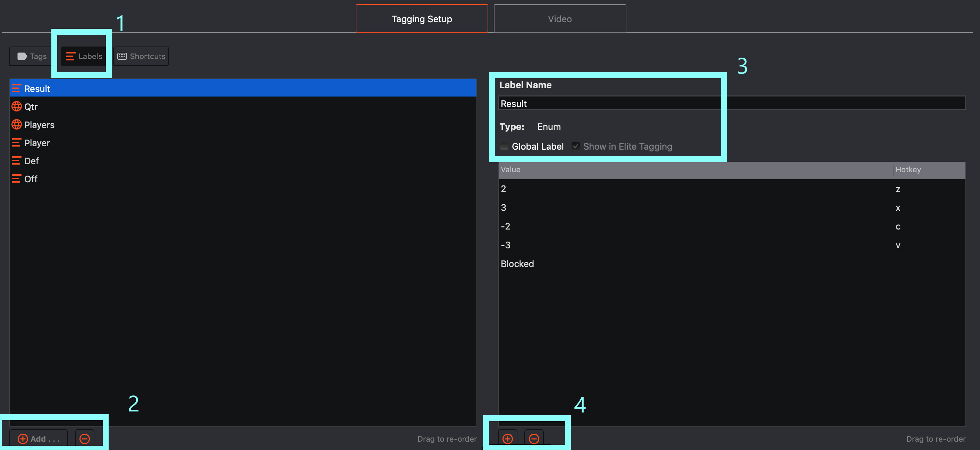This screenshot has height=450, width=980.
Task: Click hotkey cell 'z'
Action: 898,189
